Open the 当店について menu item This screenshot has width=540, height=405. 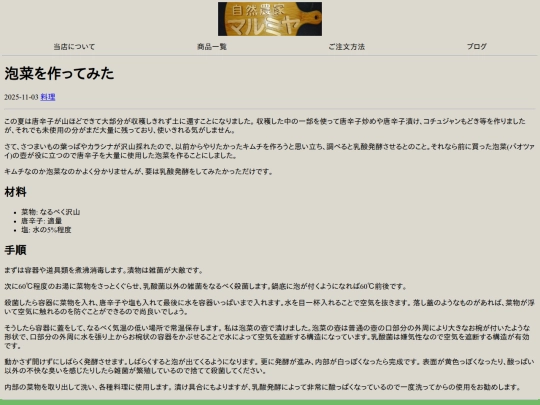tap(74, 46)
